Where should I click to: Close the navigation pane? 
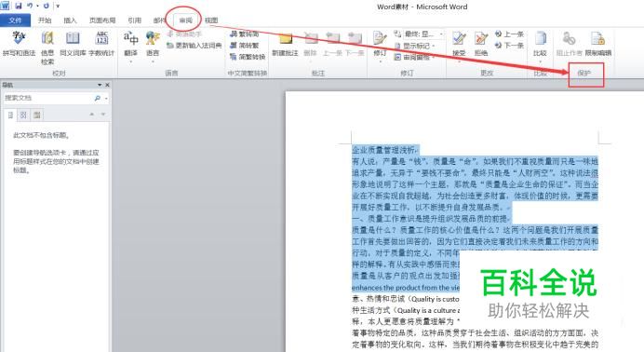108,85
